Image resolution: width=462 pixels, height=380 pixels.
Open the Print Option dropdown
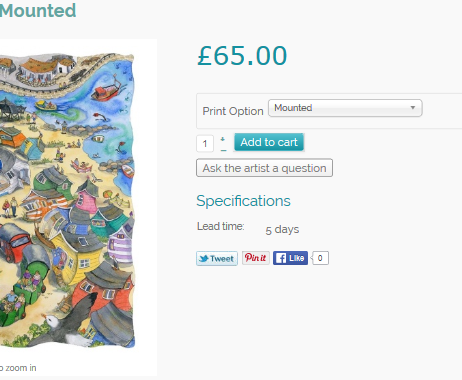(x=345, y=108)
